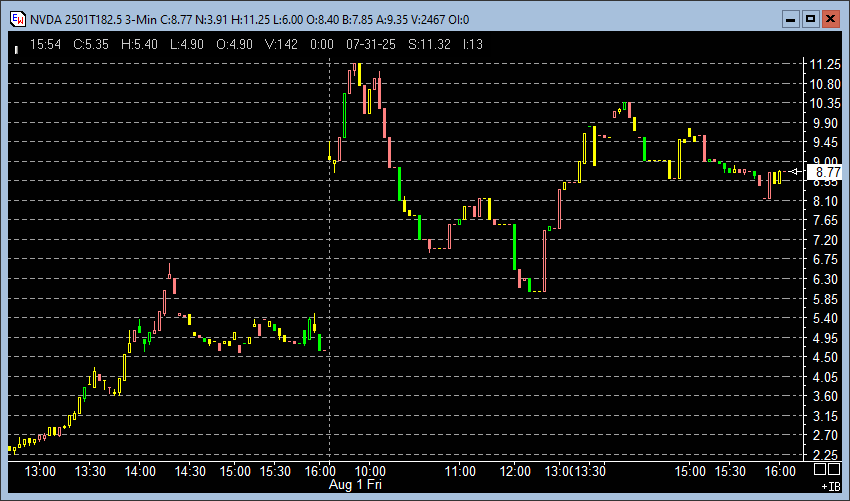The width and height of the screenshot is (850, 501).
Task: Click the 07-31-25 date readout
Action: tap(371, 44)
